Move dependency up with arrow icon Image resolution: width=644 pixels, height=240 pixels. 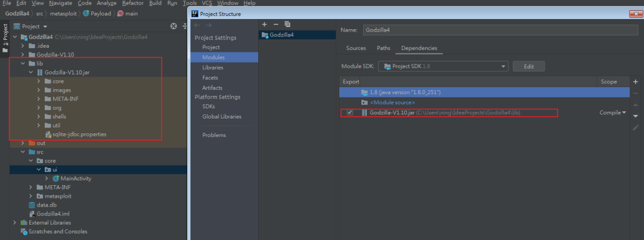click(x=636, y=105)
